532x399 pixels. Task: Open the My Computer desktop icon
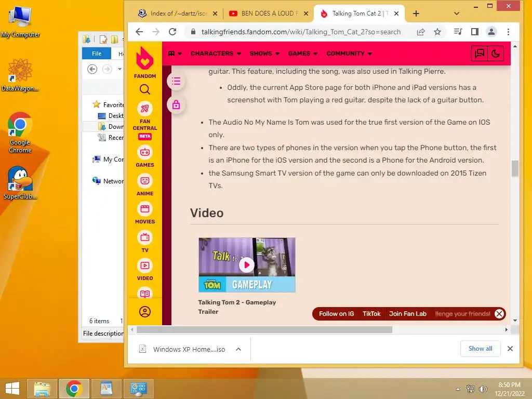20,22
